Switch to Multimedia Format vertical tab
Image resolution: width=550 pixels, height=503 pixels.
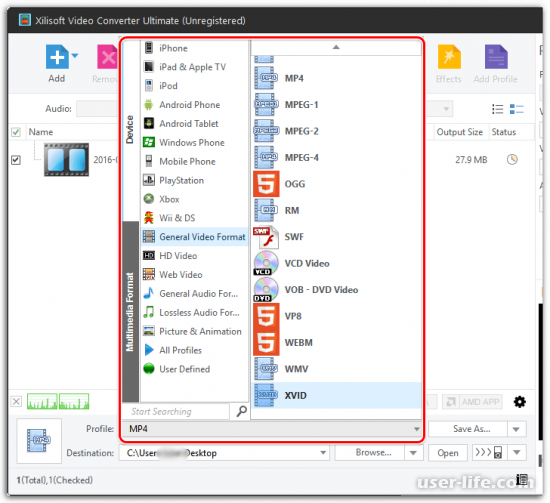(x=130, y=311)
